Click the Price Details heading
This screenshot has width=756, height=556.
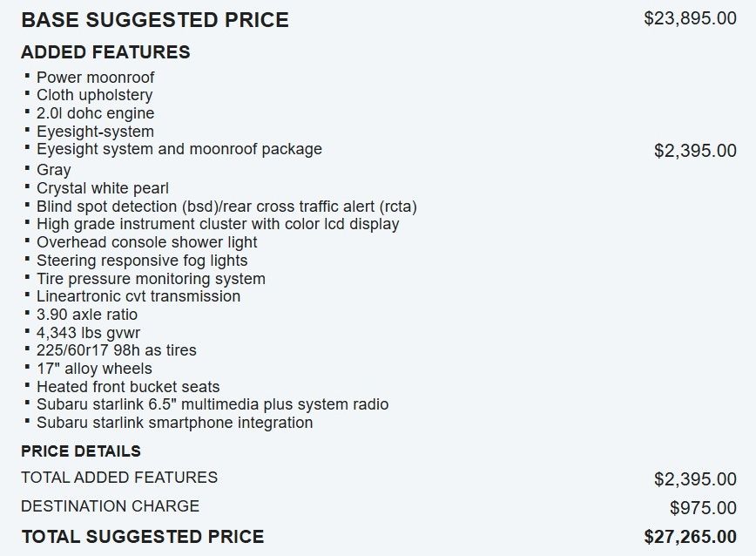81,451
